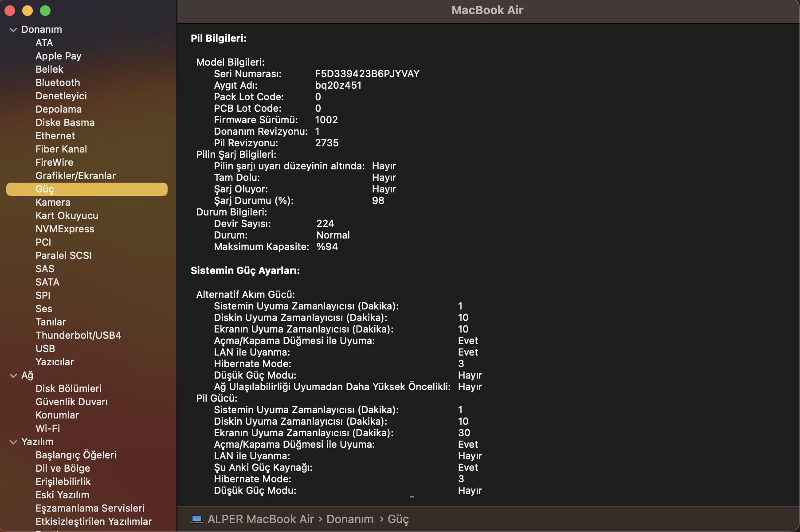Select ATA in the sidebar
The height and width of the screenshot is (532, 800).
(44, 43)
